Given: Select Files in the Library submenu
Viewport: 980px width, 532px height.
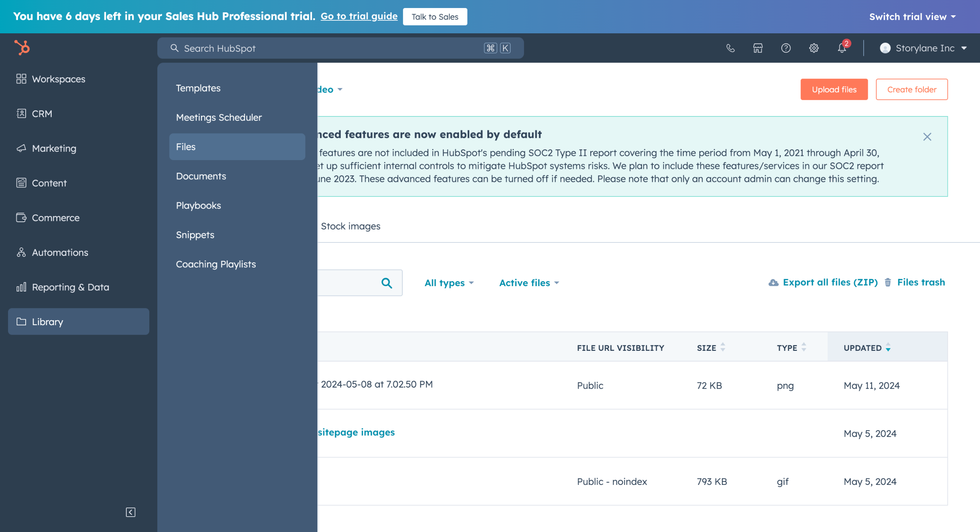Looking at the screenshot, I should pyautogui.click(x=237, y=147).
